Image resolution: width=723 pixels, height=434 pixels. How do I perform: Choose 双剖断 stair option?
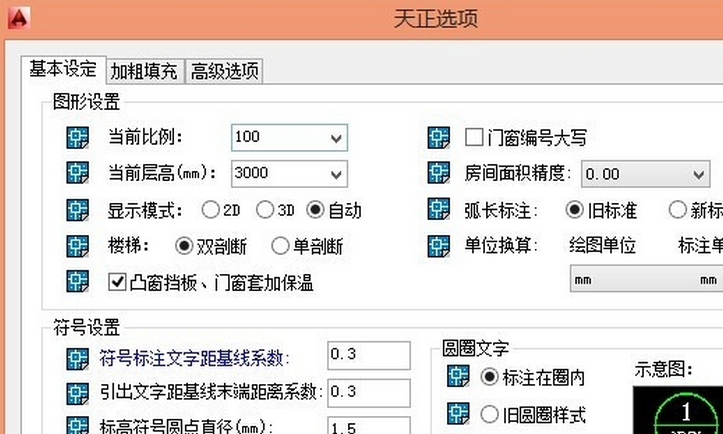(x=184, y=246)
